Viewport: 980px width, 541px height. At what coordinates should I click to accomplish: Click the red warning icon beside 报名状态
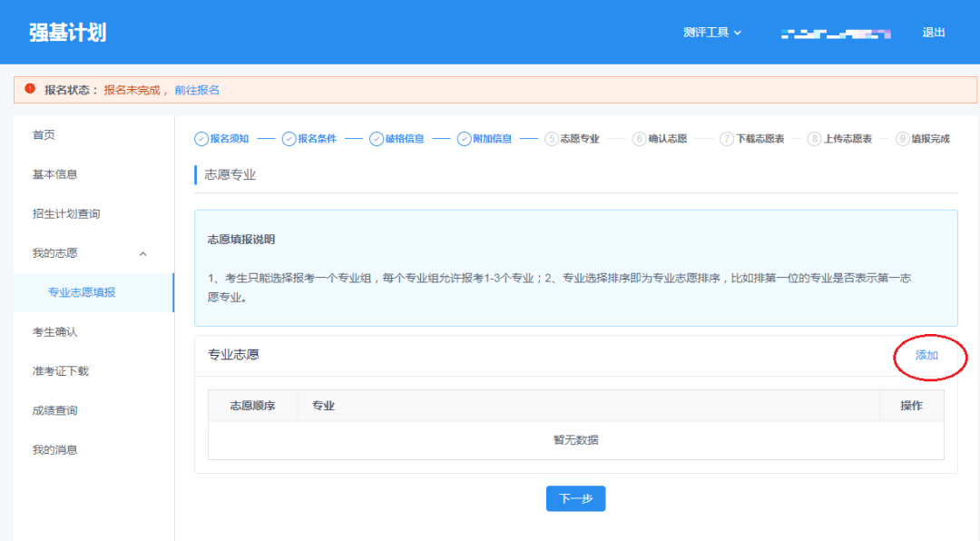point(30,90)
